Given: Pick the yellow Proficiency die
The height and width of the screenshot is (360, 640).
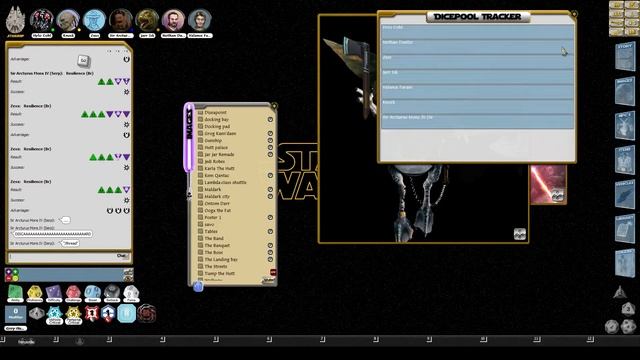Looking at the screenshot, I should pyautogui.click(x=35, y=293).
